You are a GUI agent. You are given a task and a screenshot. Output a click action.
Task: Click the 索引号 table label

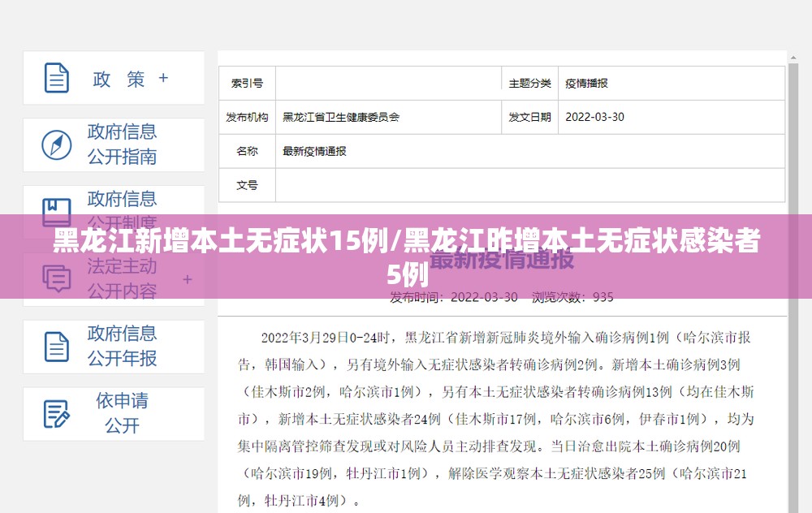(247, 83)
